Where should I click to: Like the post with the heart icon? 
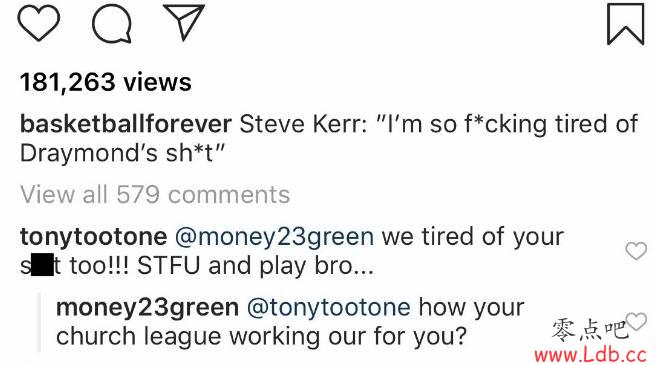coord(38,23)
